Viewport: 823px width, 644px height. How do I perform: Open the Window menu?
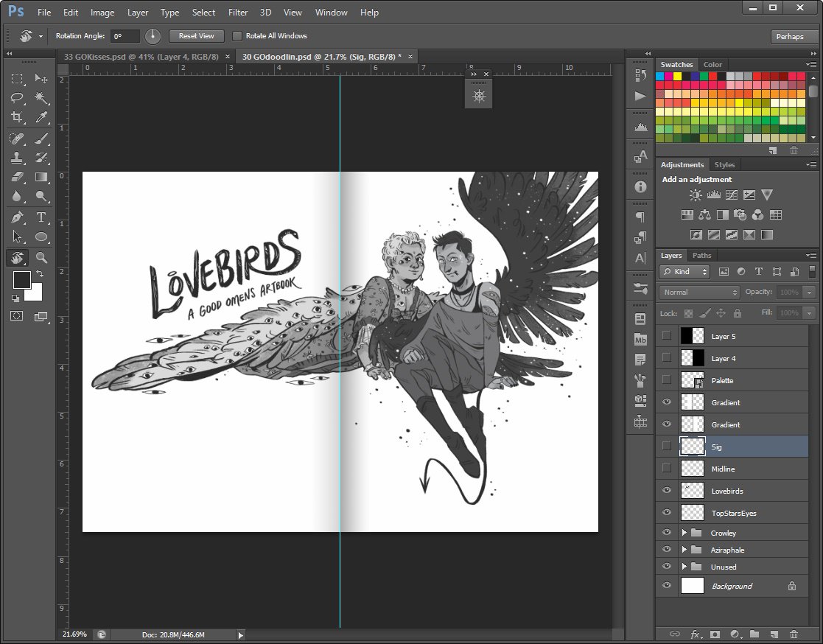pyautogui.click(x=332, y=12)
